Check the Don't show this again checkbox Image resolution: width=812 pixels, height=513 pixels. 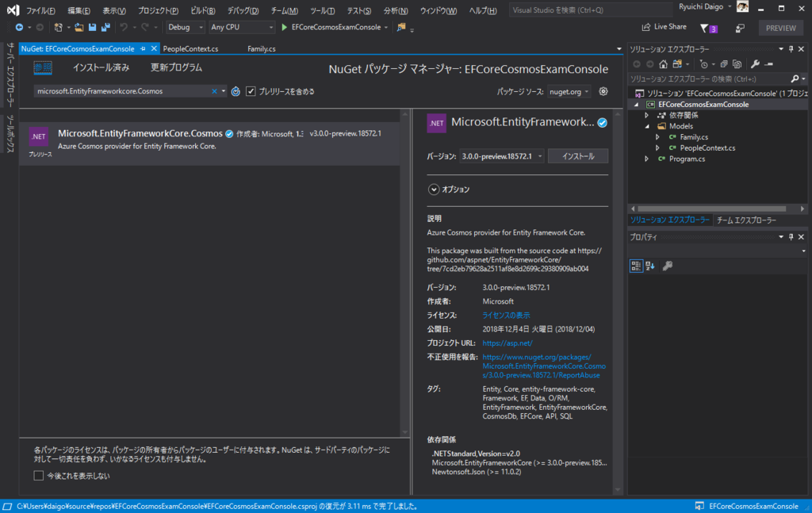click(x=39, y=476)
